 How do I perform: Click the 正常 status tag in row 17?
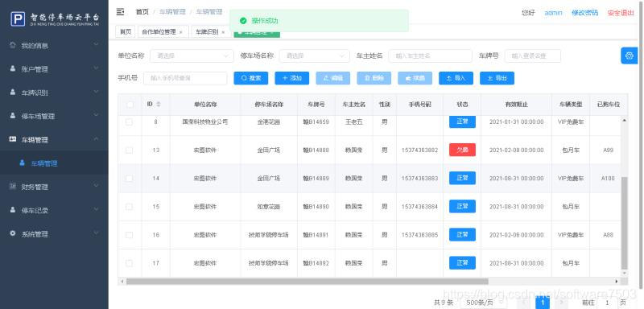click(x=462, y=262)
